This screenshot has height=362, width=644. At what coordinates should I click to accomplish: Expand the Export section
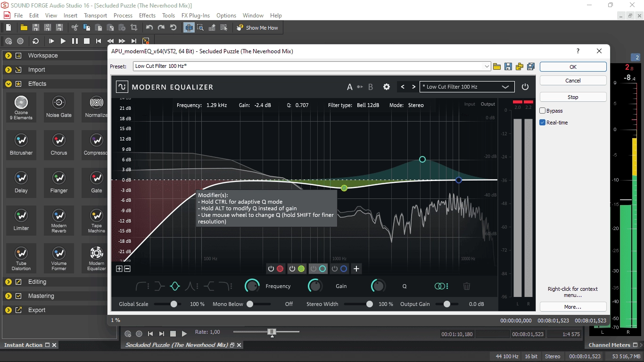[x=8, y=310]
